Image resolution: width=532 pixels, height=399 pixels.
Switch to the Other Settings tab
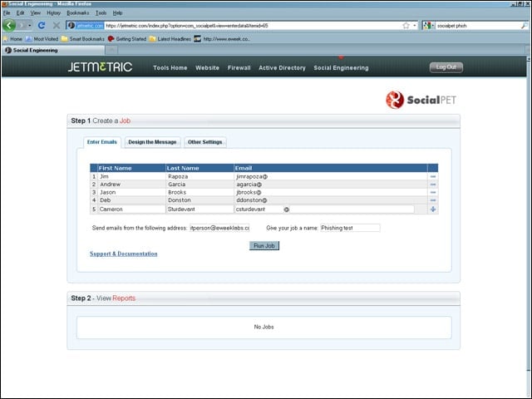tap(205, 142)
